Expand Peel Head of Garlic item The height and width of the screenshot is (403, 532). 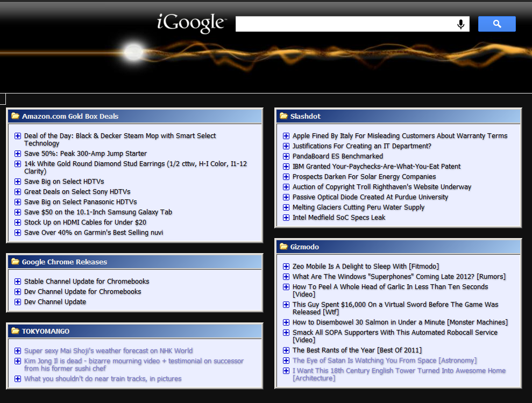286,287
